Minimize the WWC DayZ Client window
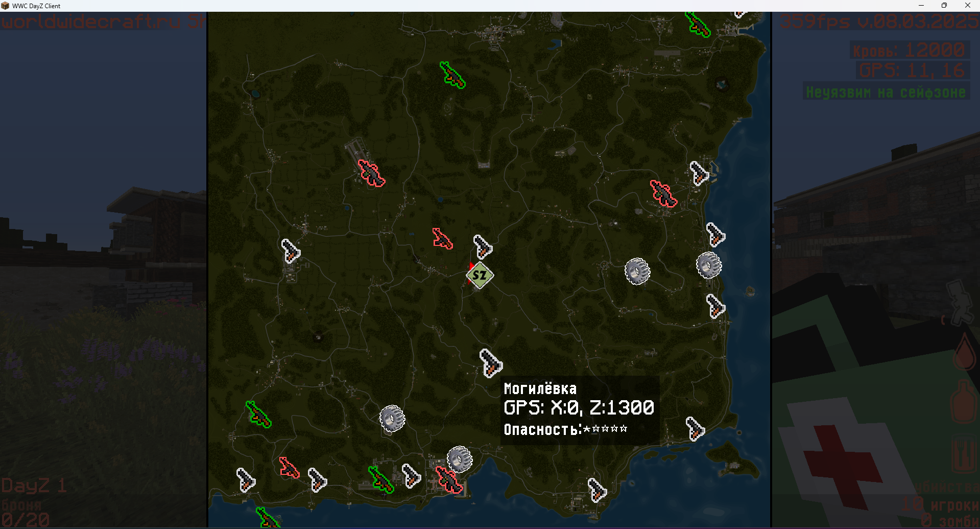This screenshot has width=980, height=529. [x=921, y=6]
